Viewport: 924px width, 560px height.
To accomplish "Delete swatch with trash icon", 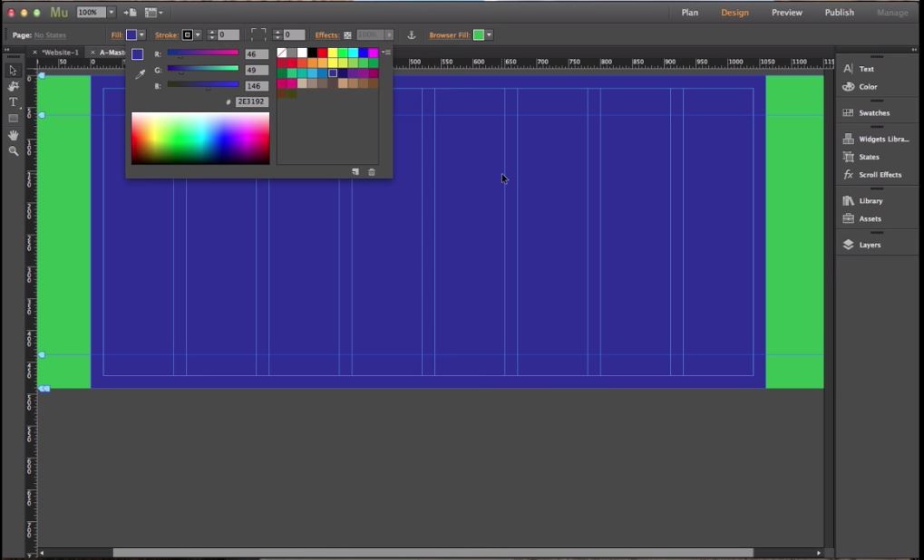I will point(372,172).
